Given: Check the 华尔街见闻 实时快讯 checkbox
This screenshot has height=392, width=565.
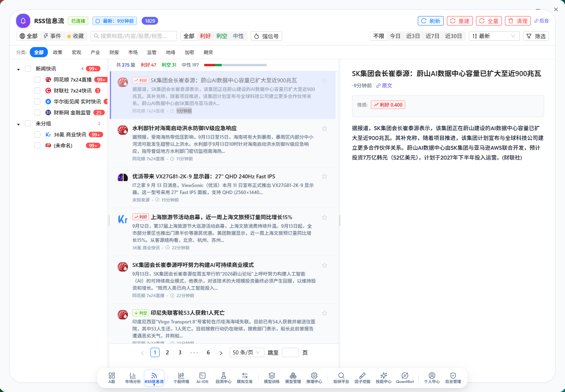Looking at the screenshot, I should 37,102.
